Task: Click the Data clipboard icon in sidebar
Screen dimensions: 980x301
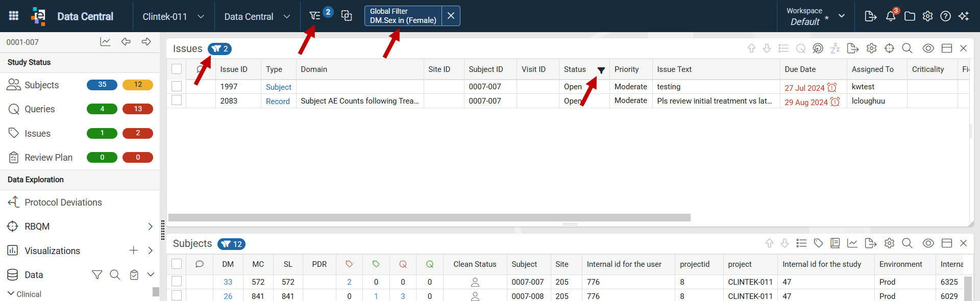Action: pos(134,275)
